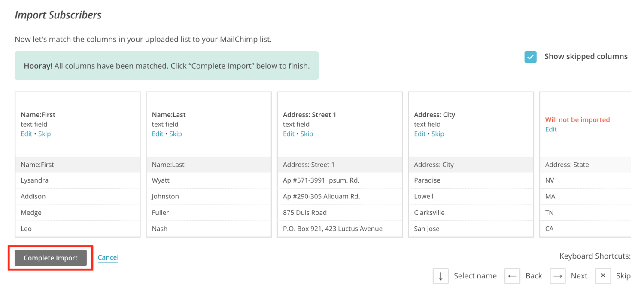Skip the Name:Last column
Viewport: 644px width, 287px height.
click(176, 134)
